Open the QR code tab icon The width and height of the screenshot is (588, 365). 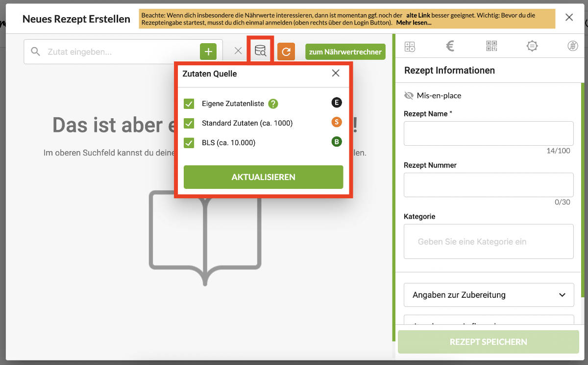coord(491,46)
